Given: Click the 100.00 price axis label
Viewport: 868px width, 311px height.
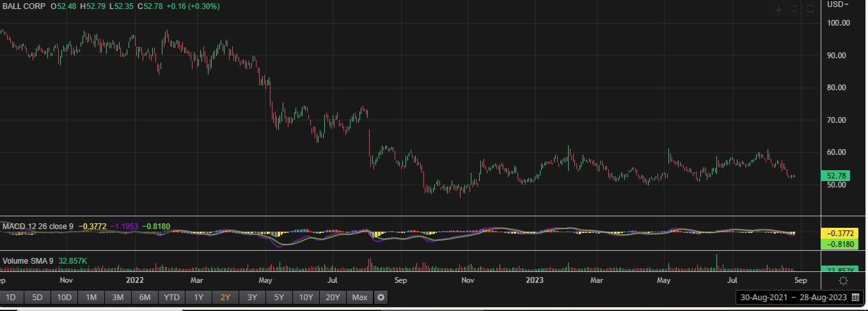Looking at the screenshot, I should [x=838, y=23].
